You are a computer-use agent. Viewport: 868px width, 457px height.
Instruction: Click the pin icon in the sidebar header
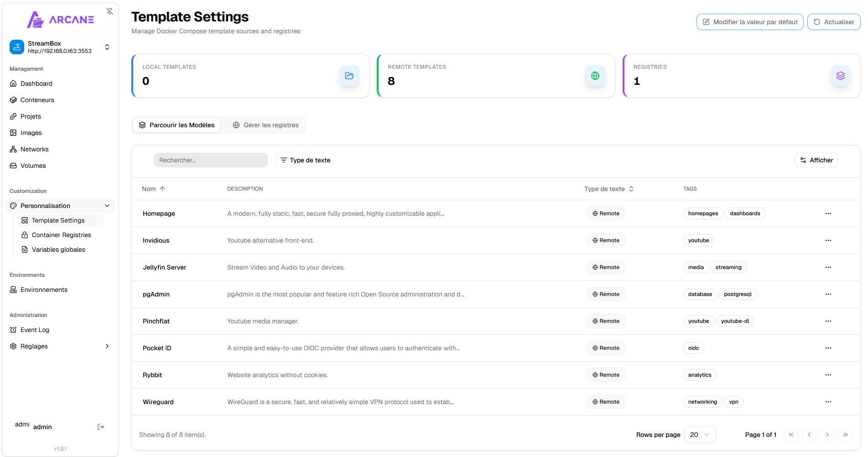click(x=110, y=11)
